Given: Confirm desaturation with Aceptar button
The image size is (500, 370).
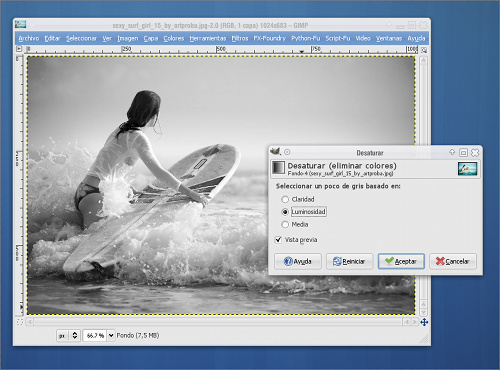Looking at the screenshot, I should [x=401, y=261].
